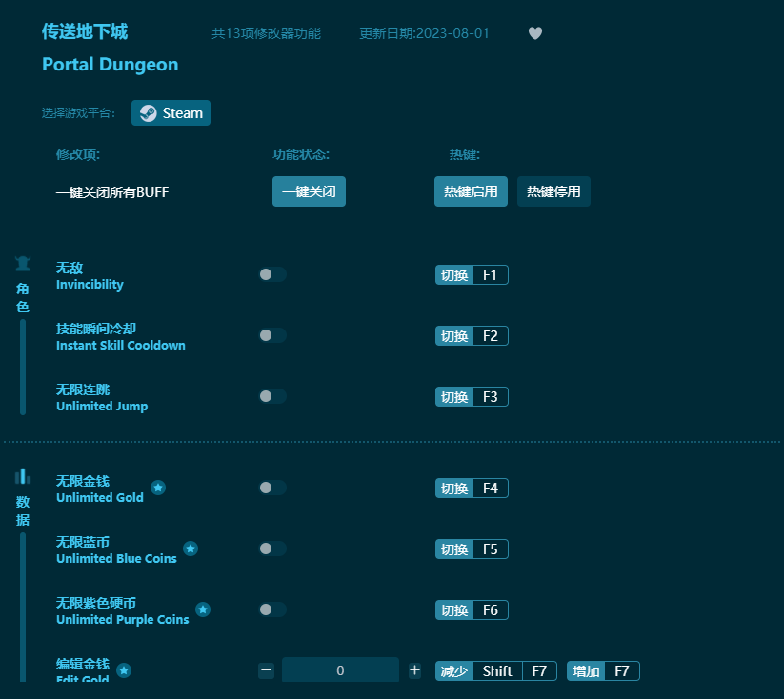Click the star icon beside Unlimited Blue Coins
Screen dimensions: 784x699
pos(191,548)
